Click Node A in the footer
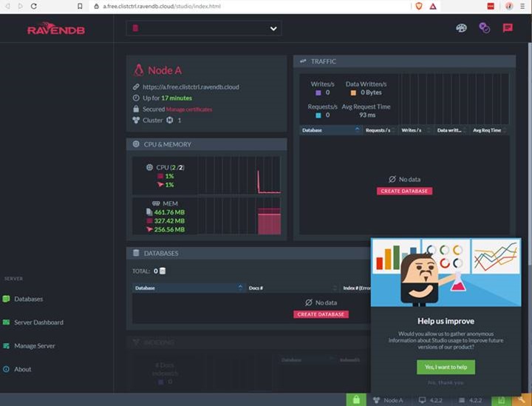This screenshot has width=532, height=406. 388,401
